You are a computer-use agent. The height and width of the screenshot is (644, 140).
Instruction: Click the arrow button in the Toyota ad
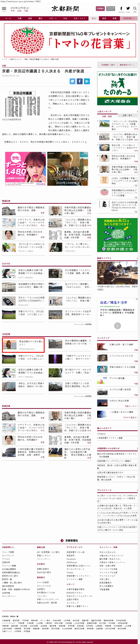(117, 326)
